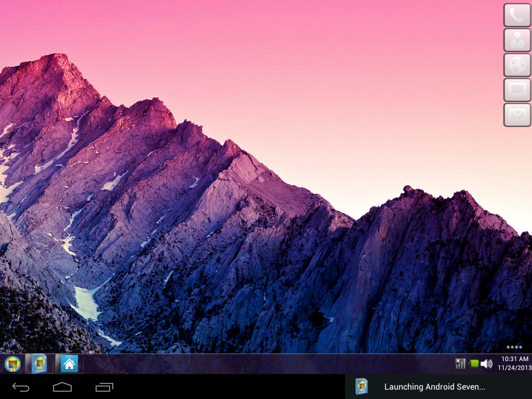
Task: Launch the Browser globe sidebar icon
Action: pos(517,65)
